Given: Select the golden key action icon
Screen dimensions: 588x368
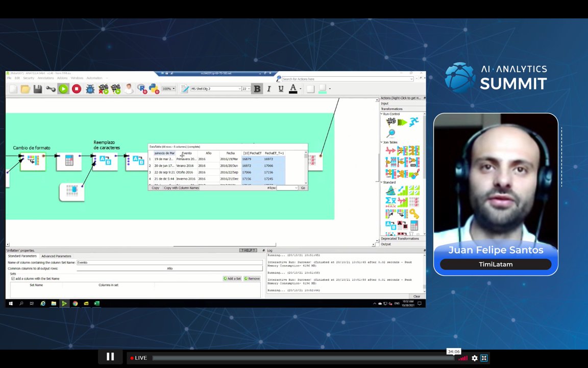Looking at the screenshot, I should click(414, 214).
